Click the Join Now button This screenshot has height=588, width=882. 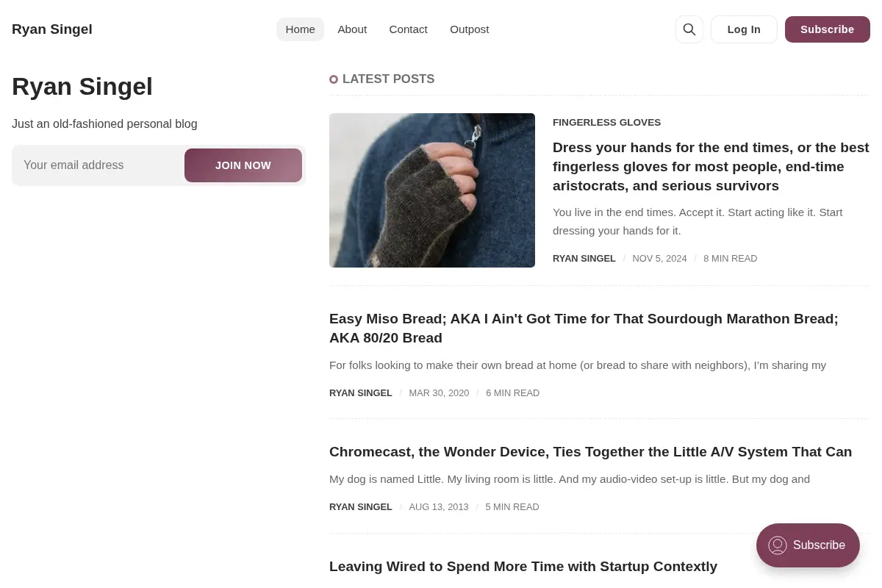243,165
